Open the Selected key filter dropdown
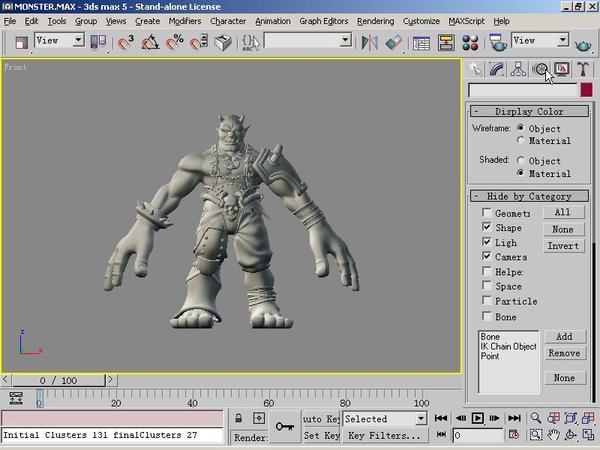The image size is (600, 450). pos(419,419)
